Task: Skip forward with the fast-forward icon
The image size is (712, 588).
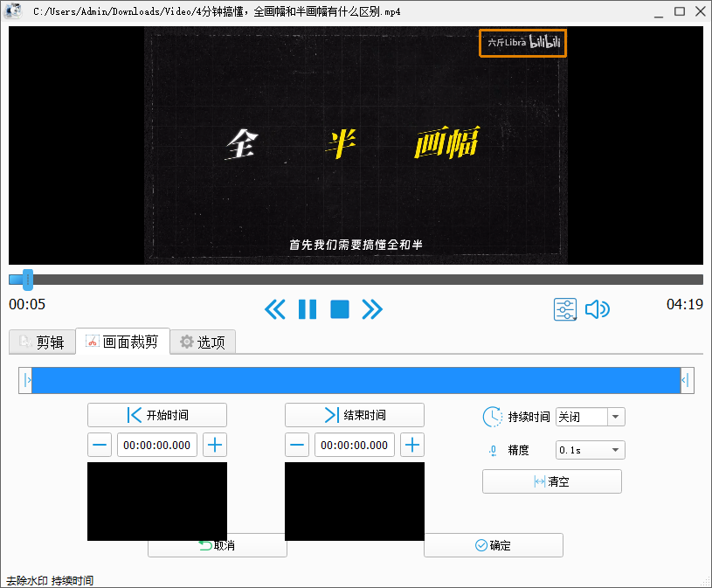Action: click(x=372, y=309)
